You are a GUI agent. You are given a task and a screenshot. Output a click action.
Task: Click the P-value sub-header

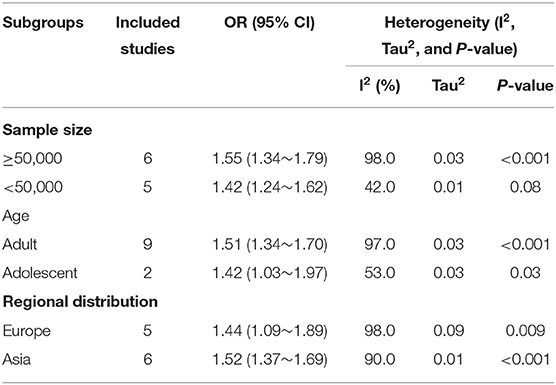525,85
